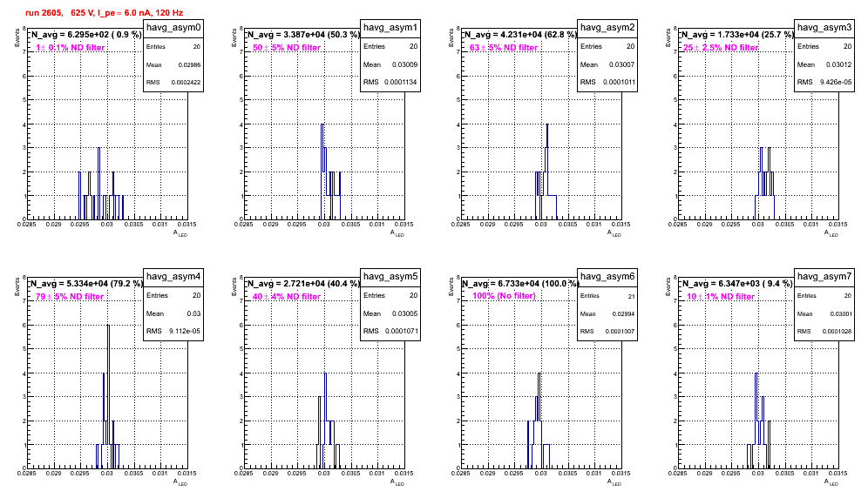Viewport: 868px width, 498px height.
Task: Click RMS value 0.0001028 in havg_asym7
Action: coord(837,332)
